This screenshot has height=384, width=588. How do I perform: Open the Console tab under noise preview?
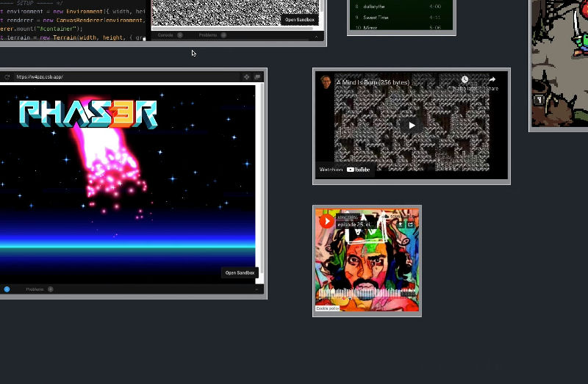165,35
